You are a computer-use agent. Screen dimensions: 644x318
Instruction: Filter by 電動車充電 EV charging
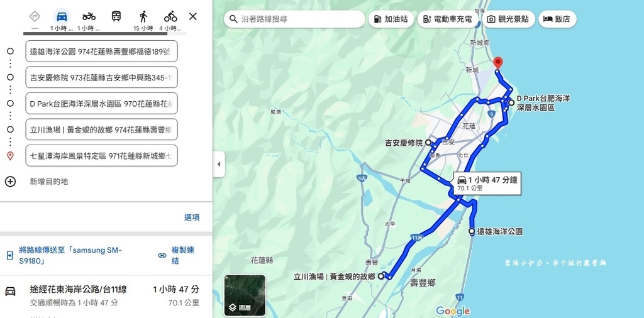pyautogui.click(x=448, y=19)
